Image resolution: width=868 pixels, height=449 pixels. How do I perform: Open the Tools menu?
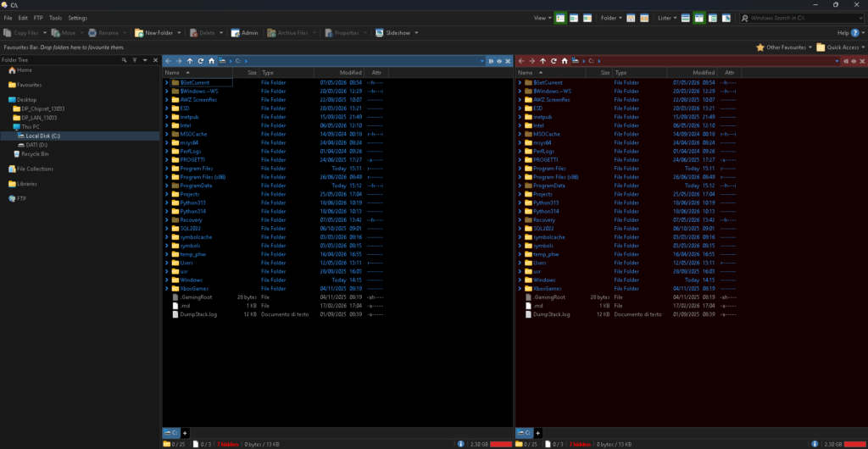[55, 19]
